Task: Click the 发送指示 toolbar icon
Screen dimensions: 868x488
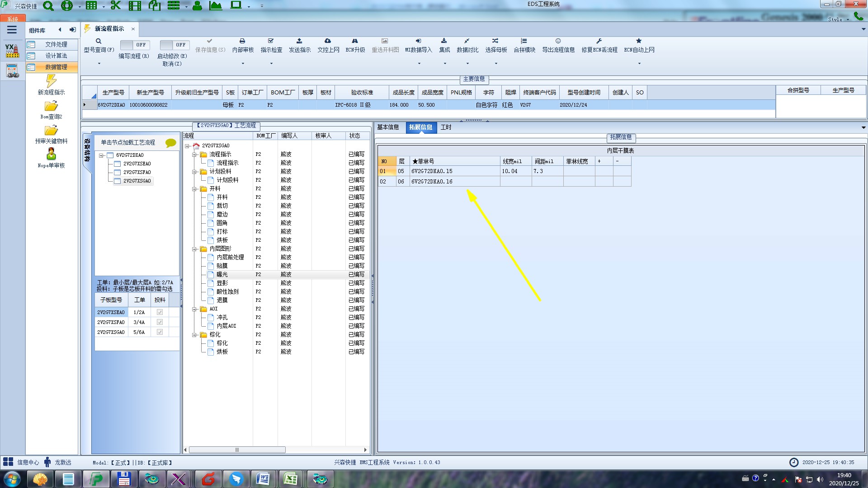Action: click(299, 41)
